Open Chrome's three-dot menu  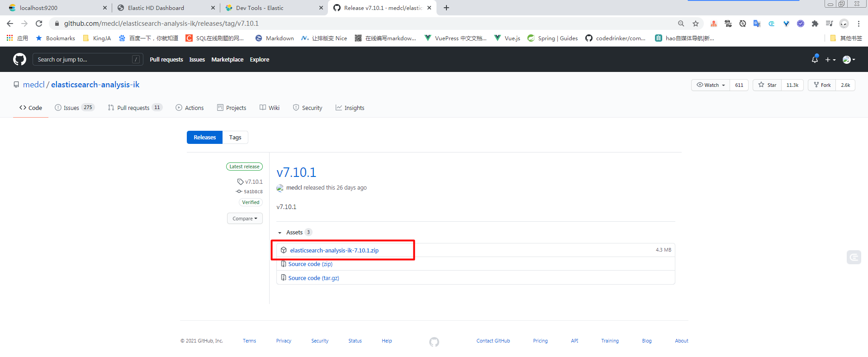(859, 24)
